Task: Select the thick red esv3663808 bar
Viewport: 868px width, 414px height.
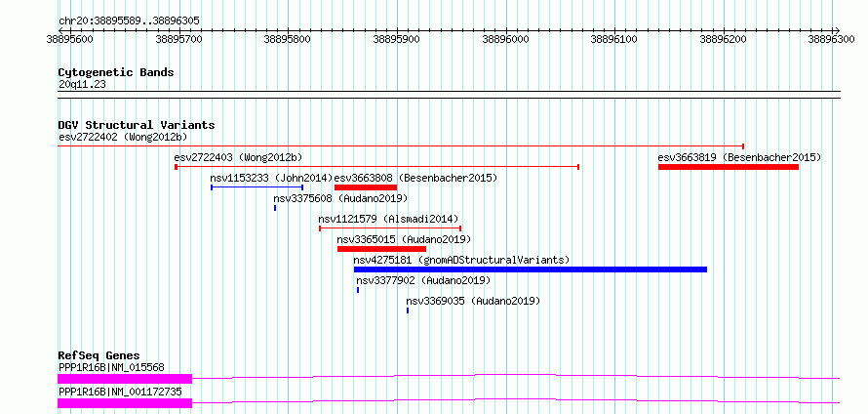Action: (x=366, y=187)
